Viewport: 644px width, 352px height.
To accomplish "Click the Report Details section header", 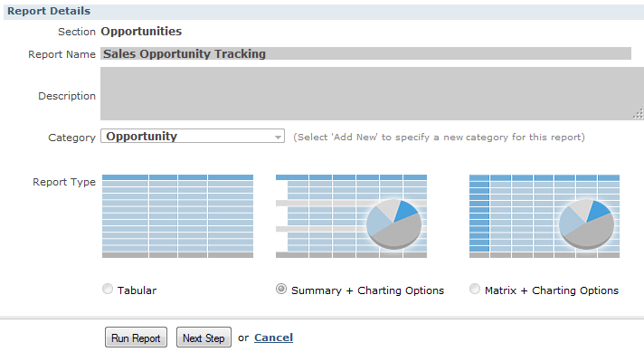I will click(49, 11).
